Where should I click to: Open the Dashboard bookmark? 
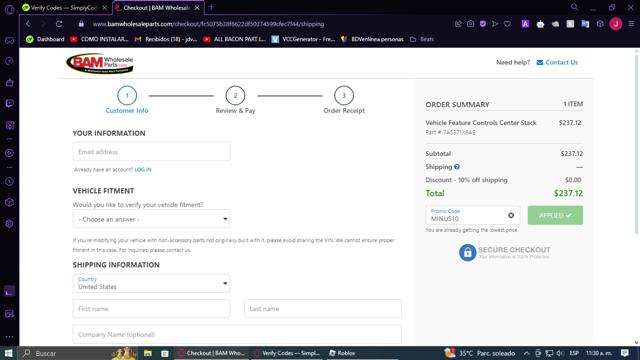click(x=45, y=39)
